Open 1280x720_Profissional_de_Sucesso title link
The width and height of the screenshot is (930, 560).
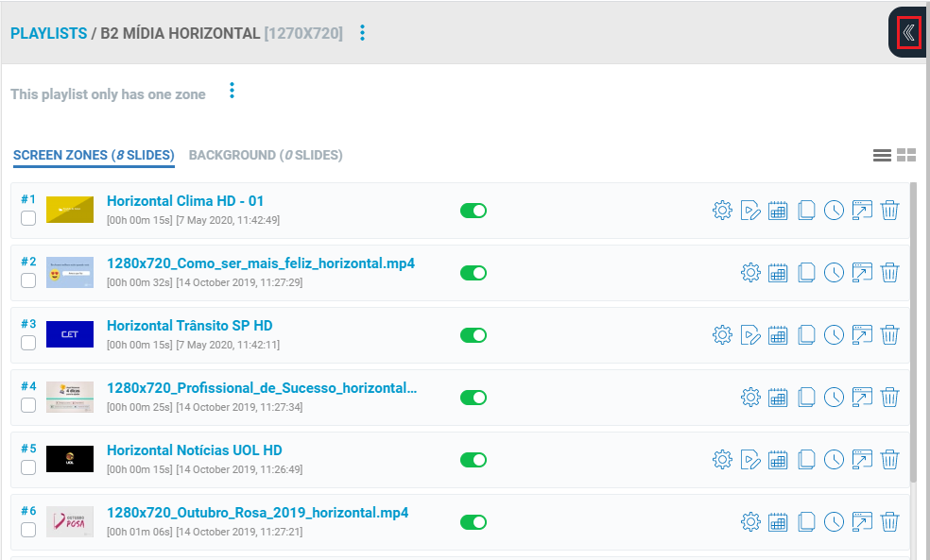click(x=262, y=387)
